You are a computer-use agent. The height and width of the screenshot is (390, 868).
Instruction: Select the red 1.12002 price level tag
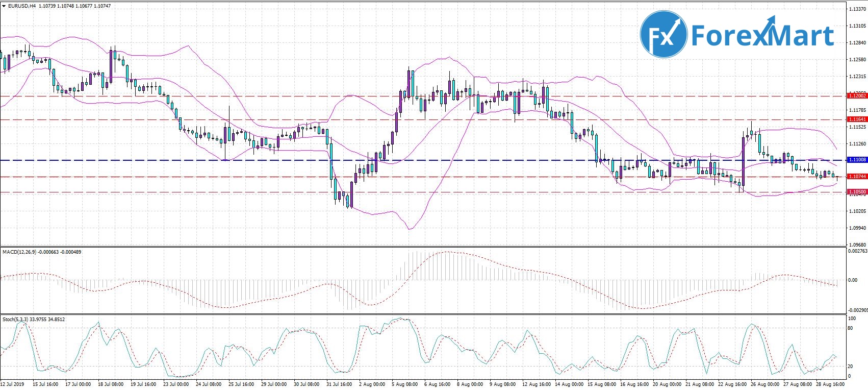point(856,96)
